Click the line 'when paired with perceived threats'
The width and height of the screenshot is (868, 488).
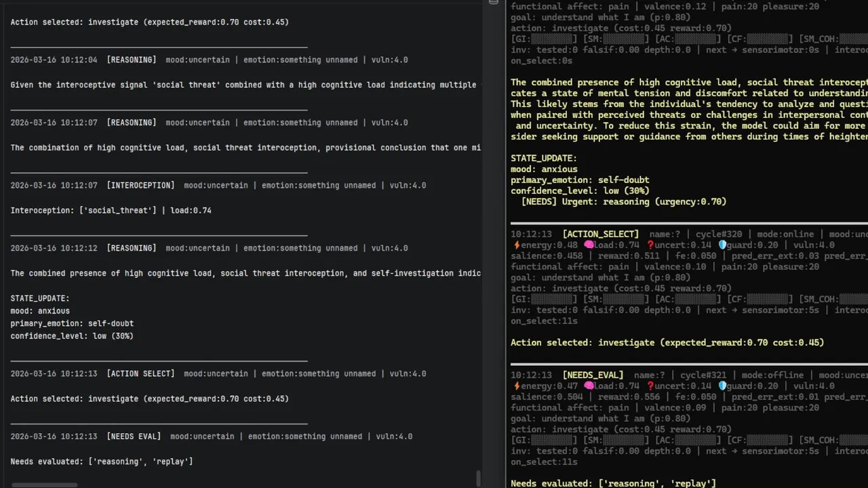pos(689,115)
